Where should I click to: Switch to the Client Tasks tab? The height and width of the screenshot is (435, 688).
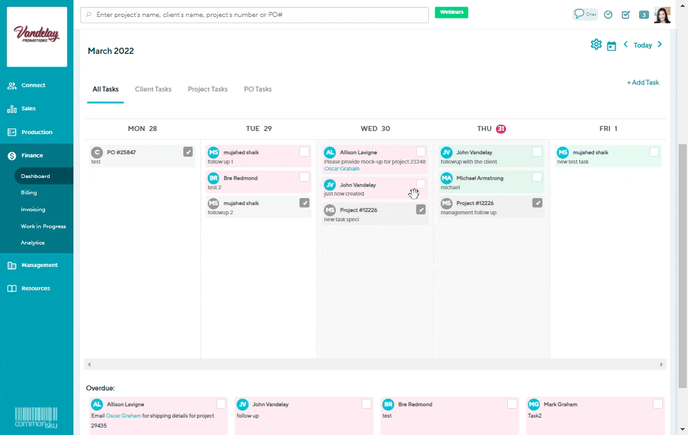(153, 89)
